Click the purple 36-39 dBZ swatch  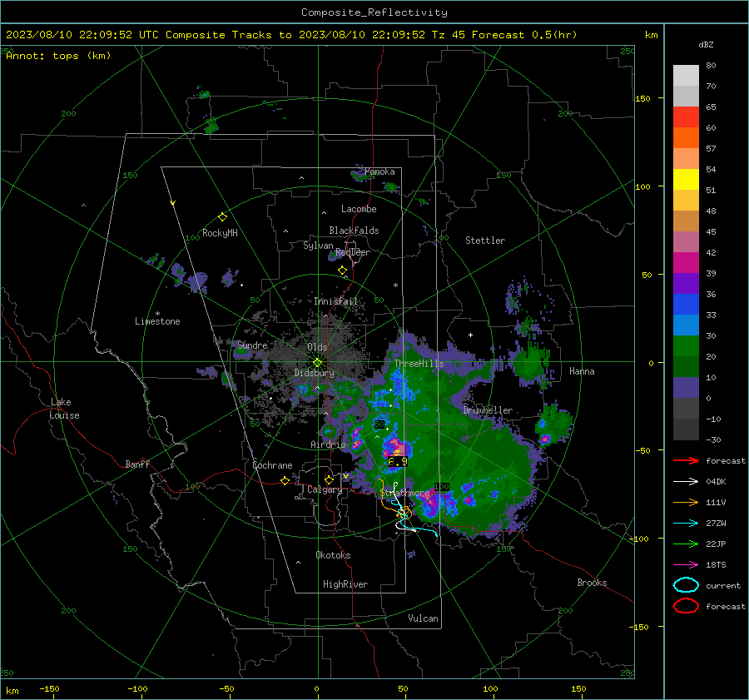pos(686,284)
